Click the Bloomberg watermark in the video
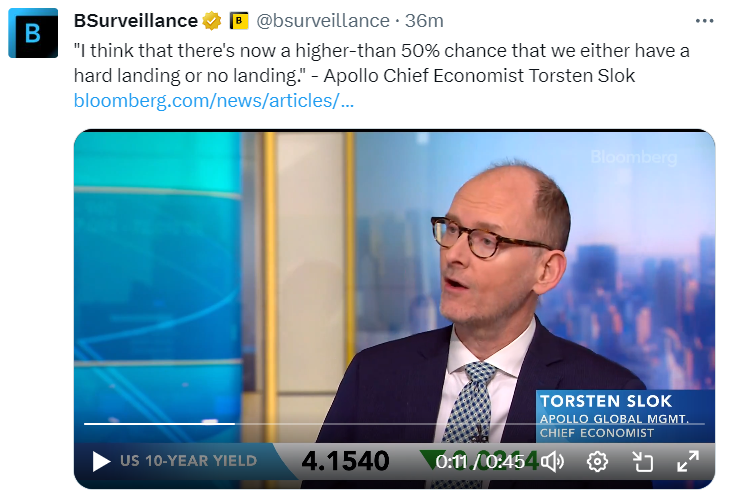Image resolution: width=731 pixels, height=497 pixels. 633,157
